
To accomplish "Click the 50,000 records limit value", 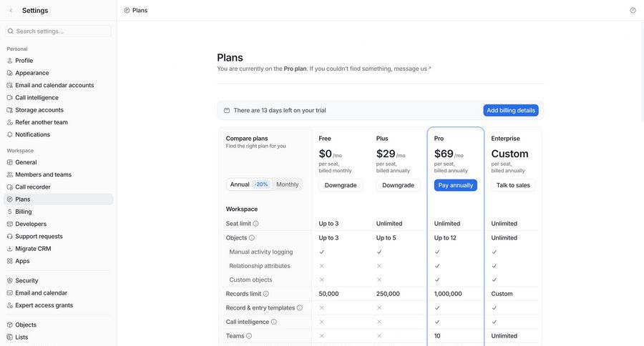I will point(328,294).
